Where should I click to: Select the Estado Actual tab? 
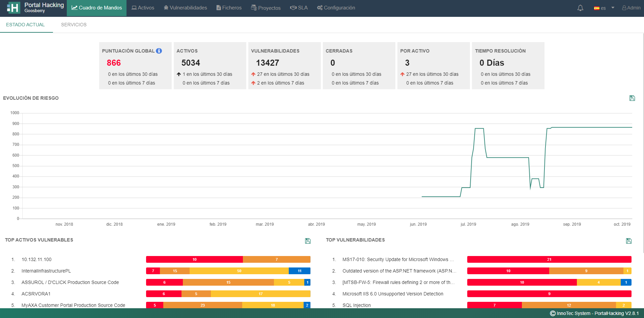[25, 25]
